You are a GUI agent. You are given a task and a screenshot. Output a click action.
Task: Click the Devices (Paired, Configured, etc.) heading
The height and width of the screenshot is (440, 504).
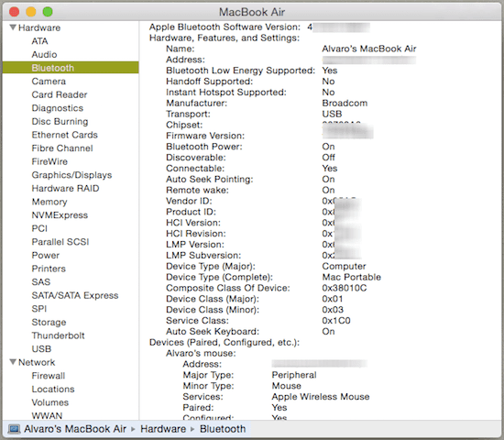point(225,342)
